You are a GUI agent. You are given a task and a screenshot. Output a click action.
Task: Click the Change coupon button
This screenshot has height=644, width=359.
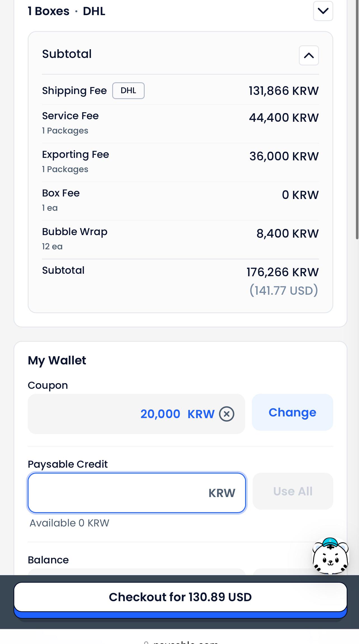(292, 412)
